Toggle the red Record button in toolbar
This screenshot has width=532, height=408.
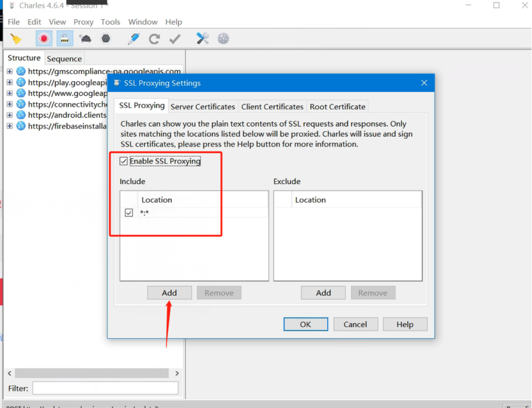pyautogui.click(x=44, y=38)
